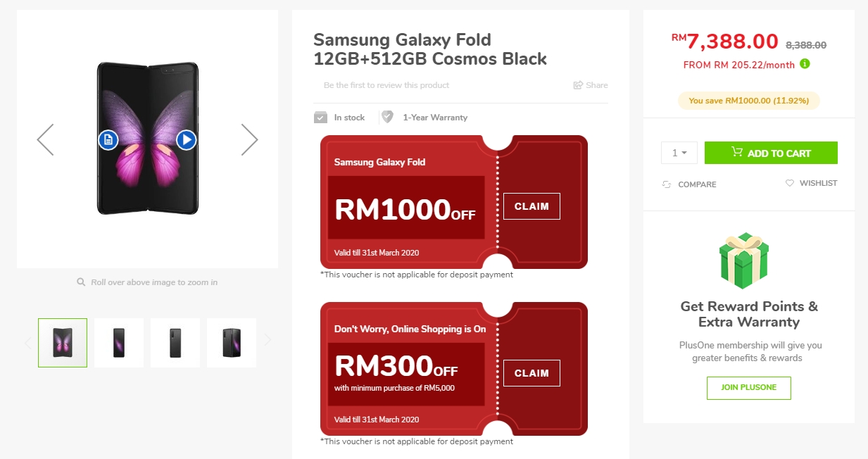Open 'Be the first to review' link

(386, 85)
